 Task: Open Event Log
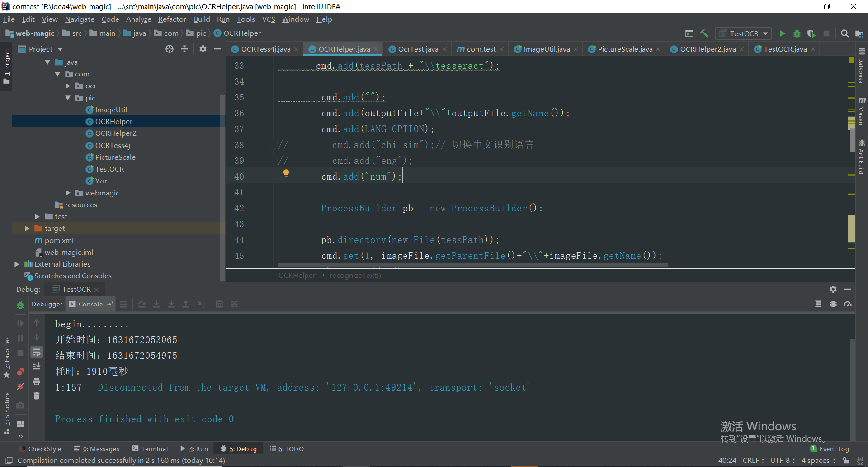click(x=830, y=449)
